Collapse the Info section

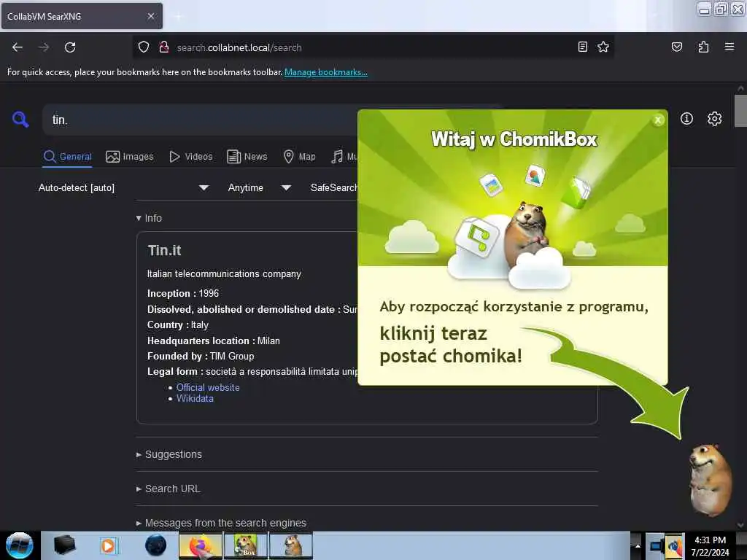click(149, 218)
